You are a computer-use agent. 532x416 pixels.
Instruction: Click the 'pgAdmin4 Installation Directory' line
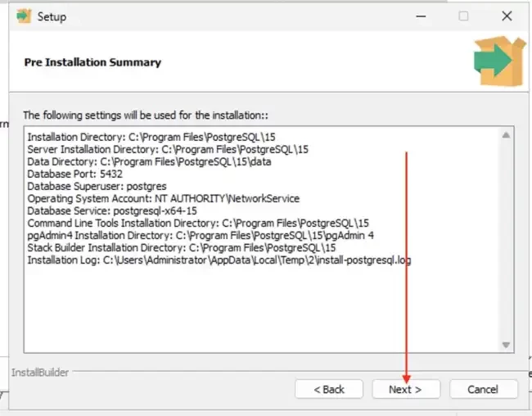(x=201, y=235)
